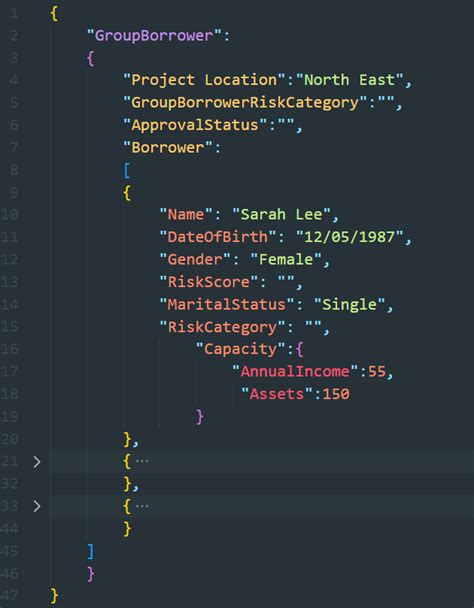474x608 pixels.
Task: Click the "GroupBorrower" key
Action: pyautogui.click(x=154, y=36)
